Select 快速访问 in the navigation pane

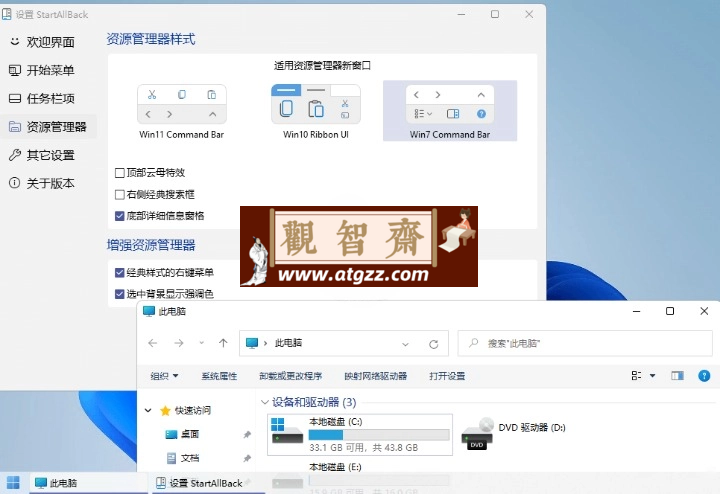coord(192,410)
